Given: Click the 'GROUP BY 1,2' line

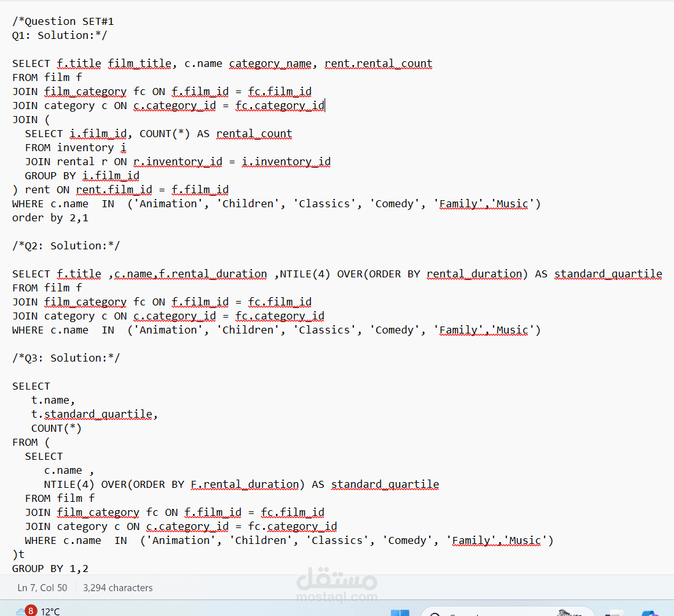Looking at the screenshot, I should pyautogui.click(x=50, y=569).
